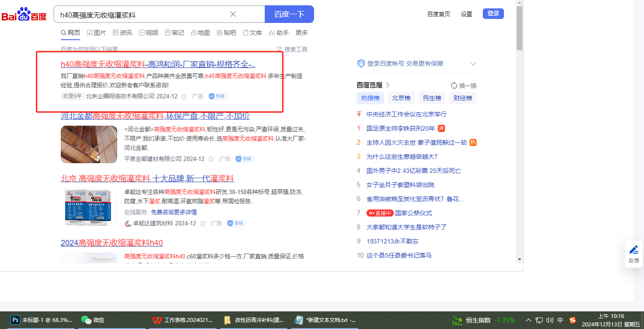Screen dimensions: 644x329
Task: Open 搜索工具 filter options
Action: click(292, 49)
